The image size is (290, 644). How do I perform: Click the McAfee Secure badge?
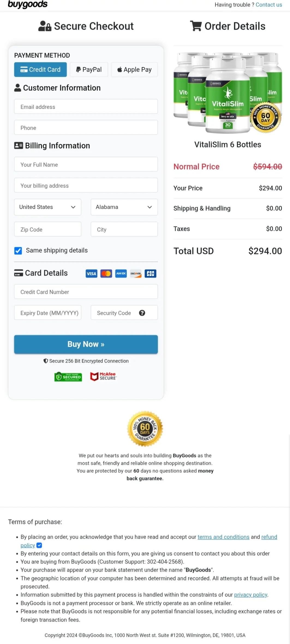click(103, 376)
